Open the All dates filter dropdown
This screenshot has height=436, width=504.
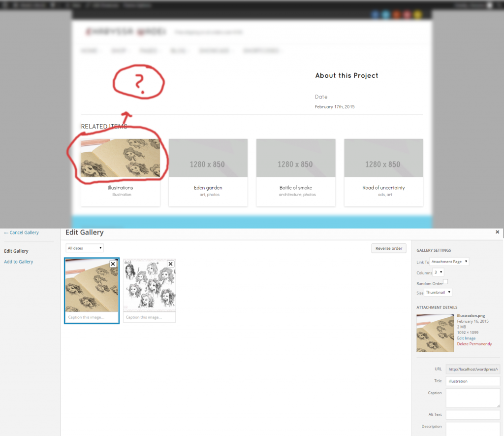pyautogui.click(x=85, y=248)
